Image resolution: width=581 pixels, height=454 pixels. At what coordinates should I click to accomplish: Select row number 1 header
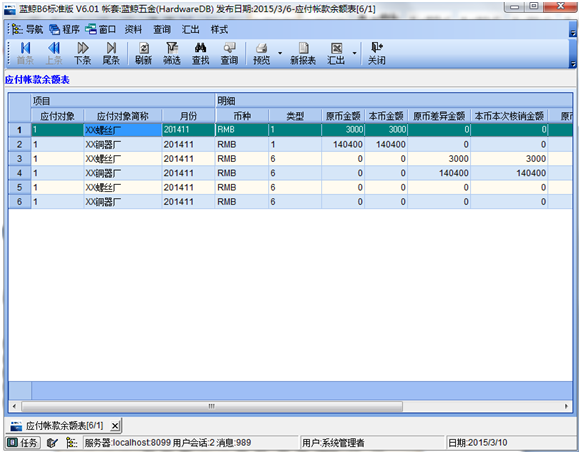[20, 130]
